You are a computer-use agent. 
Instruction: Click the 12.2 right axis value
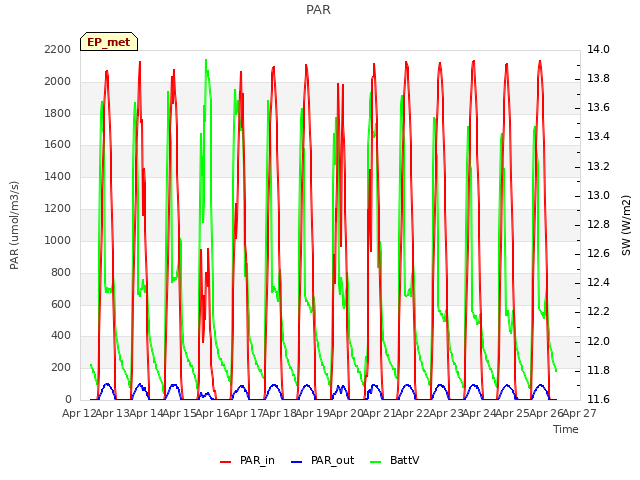tap(598, 312)
